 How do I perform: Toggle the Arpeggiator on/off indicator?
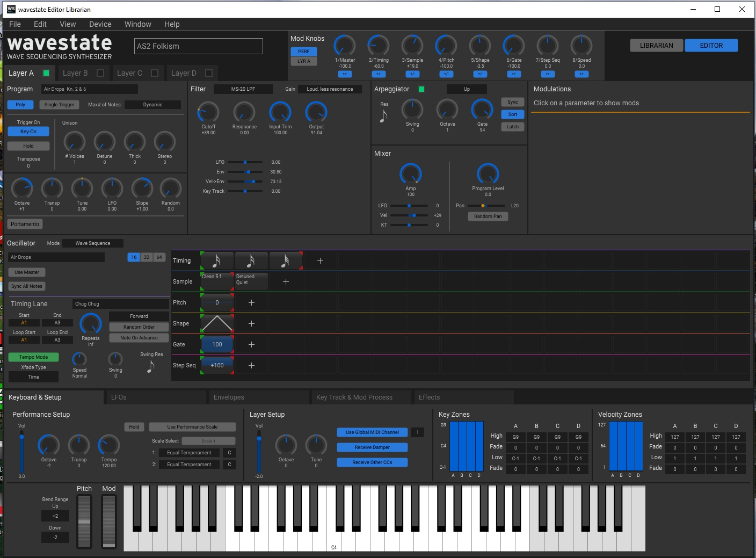(x=421, y=89)
